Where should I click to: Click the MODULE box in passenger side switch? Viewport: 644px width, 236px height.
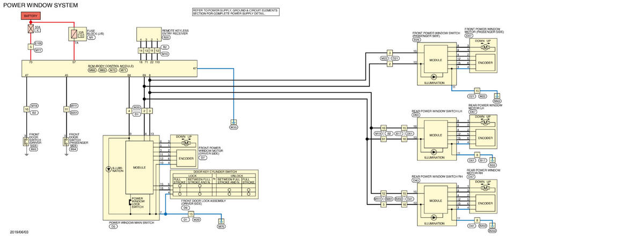coord(436,60)
